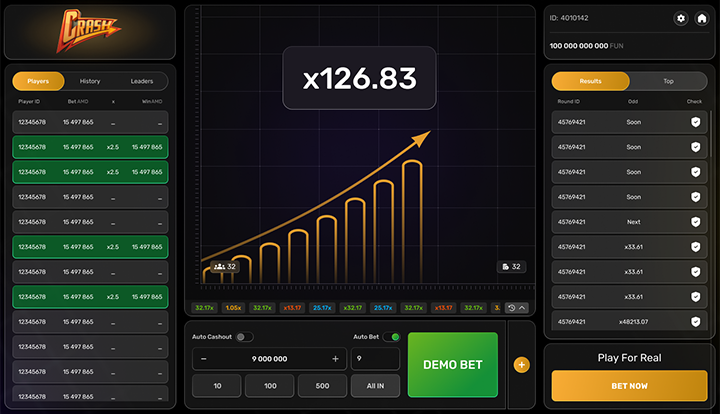Click the players count icon on graph
This screenshot has width=720, height=414.
click(x=218, y=267)
